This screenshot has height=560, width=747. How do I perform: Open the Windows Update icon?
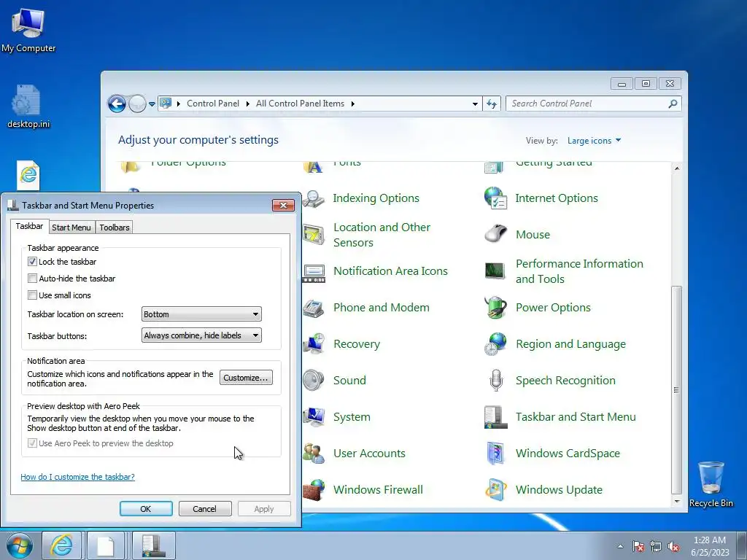[x=495, y=489]
